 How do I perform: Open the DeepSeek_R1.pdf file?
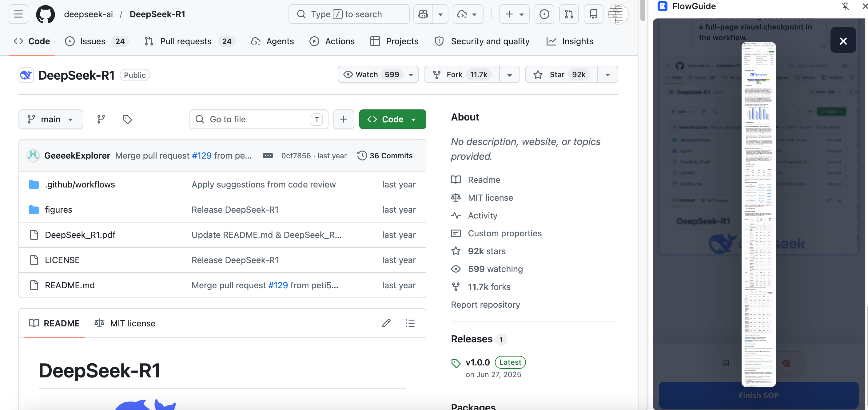click(x=80, y=235)
